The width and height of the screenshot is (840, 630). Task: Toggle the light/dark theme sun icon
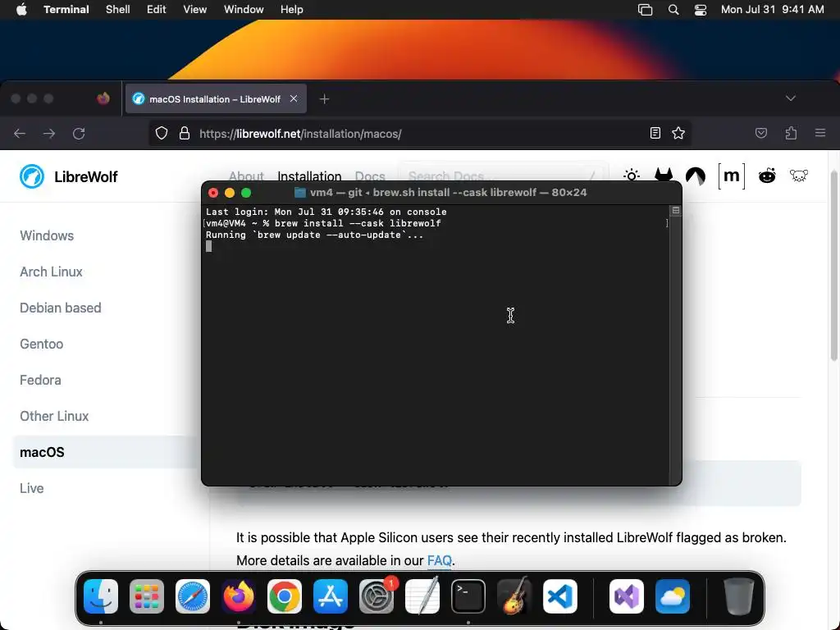[x=632, y=176]
